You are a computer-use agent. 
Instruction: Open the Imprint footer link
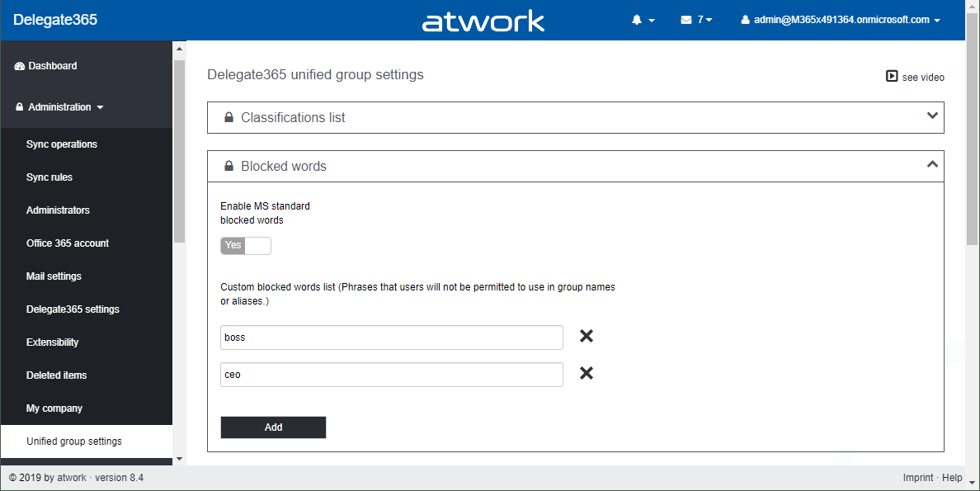pyautogui.click(x=918, y=478)
